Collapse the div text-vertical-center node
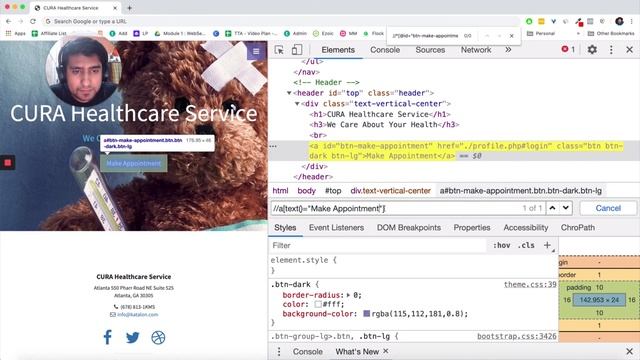The image size is (640, 360). click(x=297, y=104)
